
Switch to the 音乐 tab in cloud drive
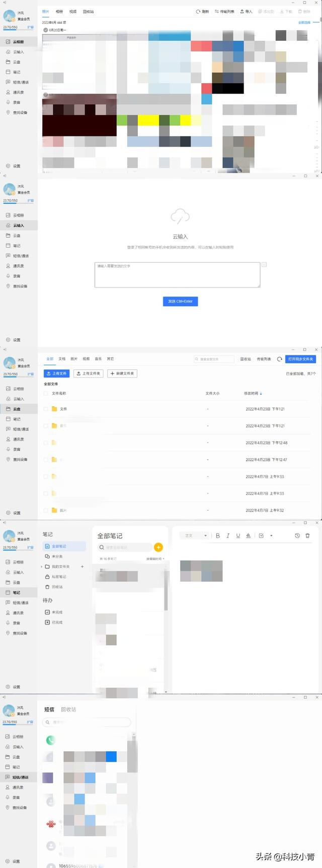pyautogui.click(x=98, y=359)
